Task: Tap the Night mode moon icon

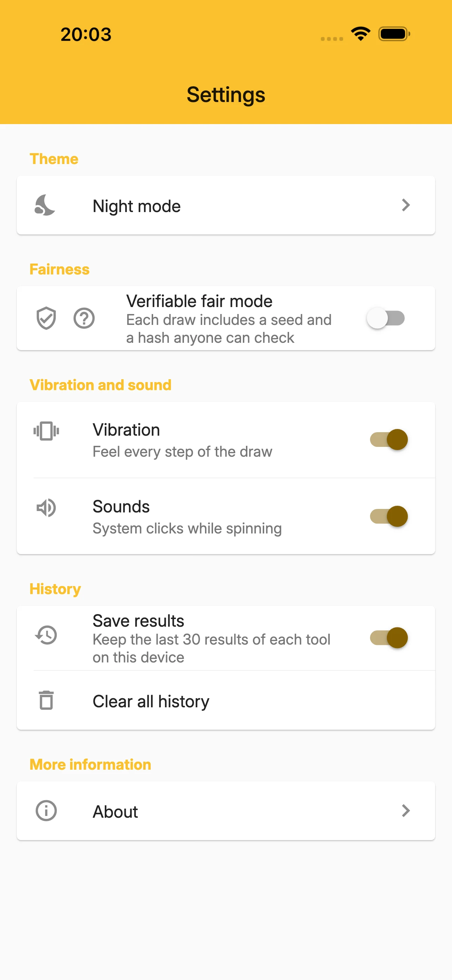Action: coord(45,205)
